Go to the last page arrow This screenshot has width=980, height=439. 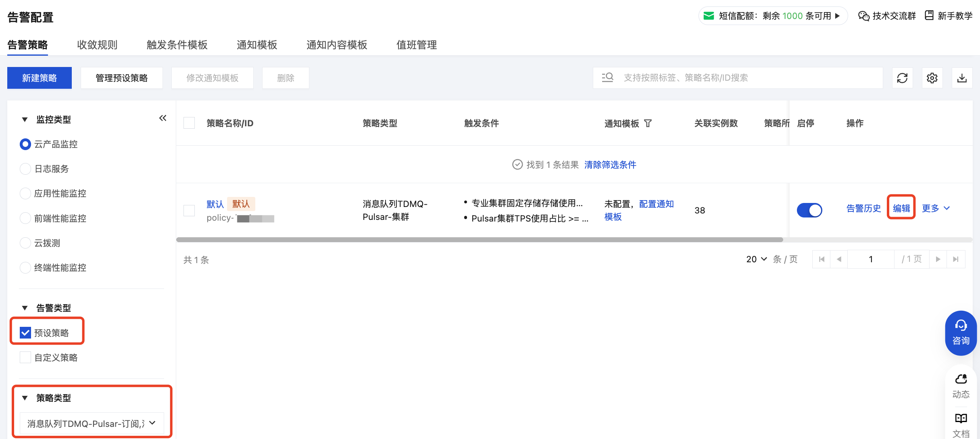tap(955, 259)
